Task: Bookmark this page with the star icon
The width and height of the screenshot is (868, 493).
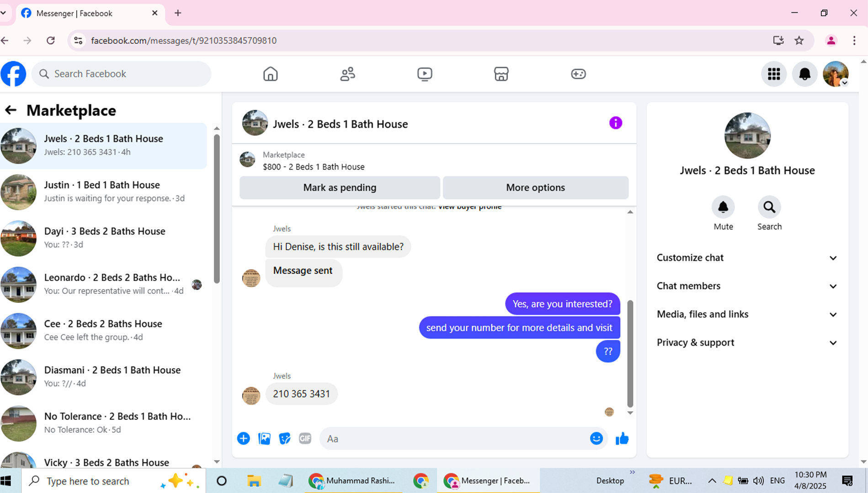Action: point(799,40)
